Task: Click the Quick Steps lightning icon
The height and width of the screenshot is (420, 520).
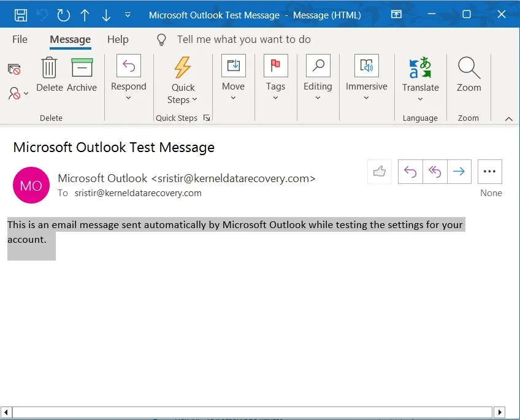Action: click(x=182, y=67)
